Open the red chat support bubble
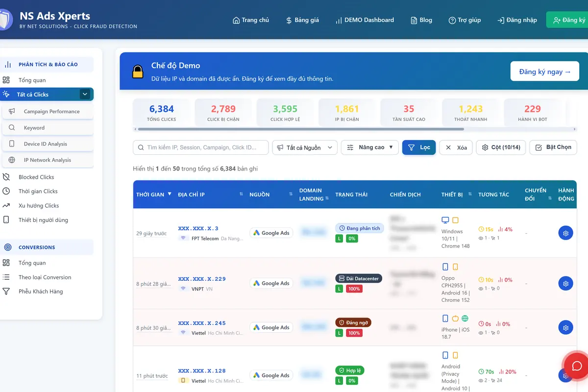Screen dimensions: 588x392 [x=577, y=366]
